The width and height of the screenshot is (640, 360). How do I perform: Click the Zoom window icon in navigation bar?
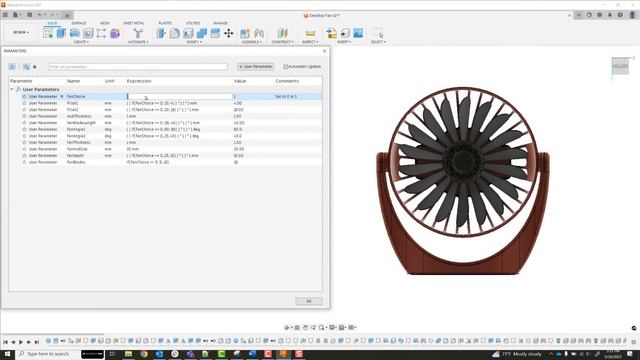point(322,327)
